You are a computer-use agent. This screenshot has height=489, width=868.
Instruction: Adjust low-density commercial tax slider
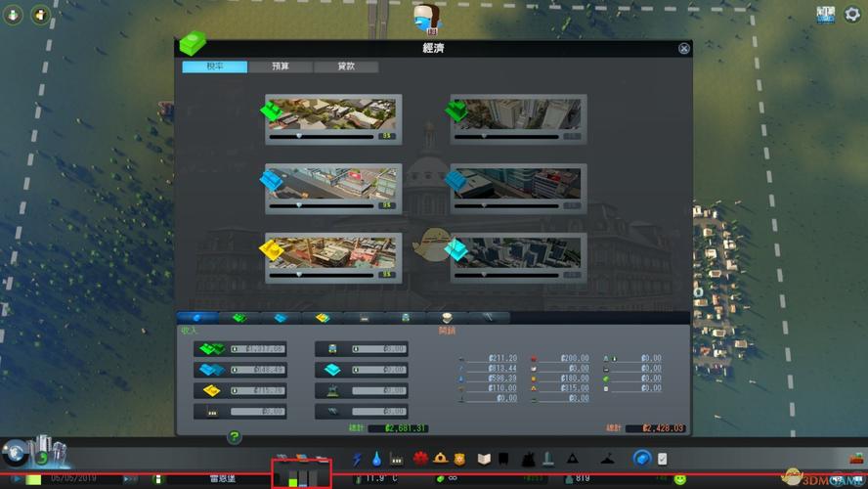pos(321,205)
